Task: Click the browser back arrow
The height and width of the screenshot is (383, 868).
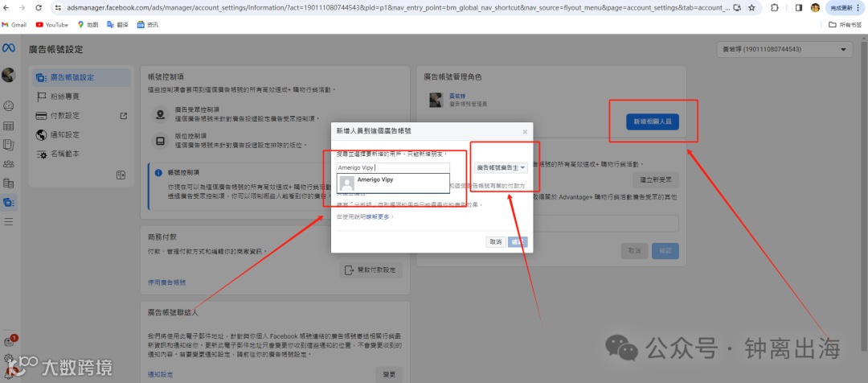Action: point(6,8)
